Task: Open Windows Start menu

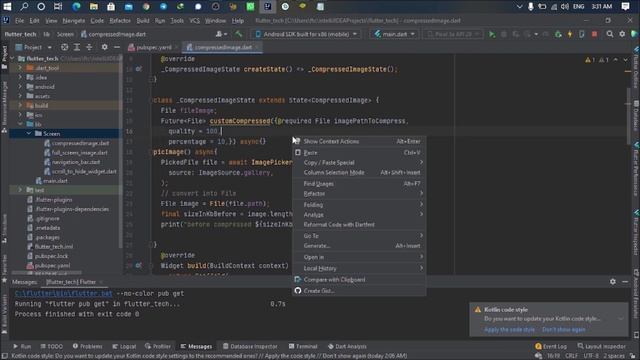Action: (x=7, y=7)
